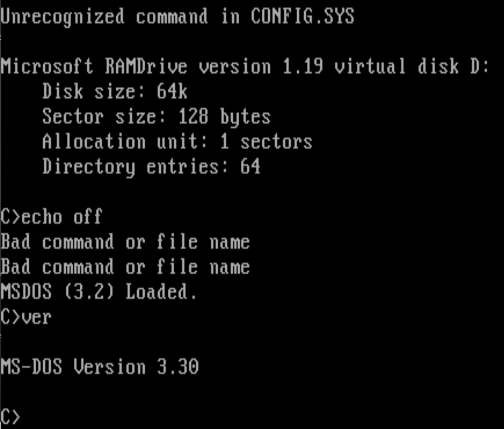Click the drive letter D: after virtual disk
Viewport: 504px width, 429px height.
(x=479, y=66)
